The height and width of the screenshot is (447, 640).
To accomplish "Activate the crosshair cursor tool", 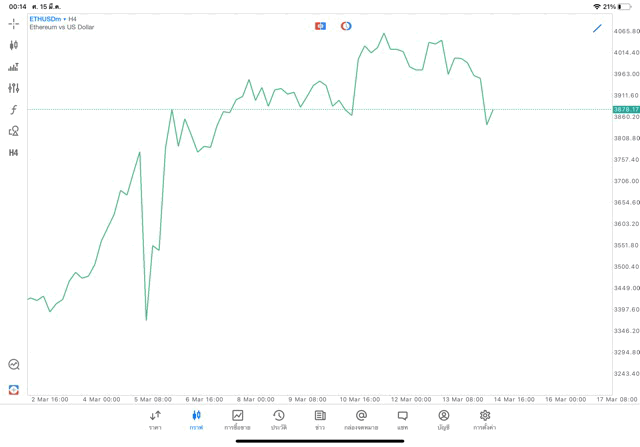I will (x=14, y=23).
